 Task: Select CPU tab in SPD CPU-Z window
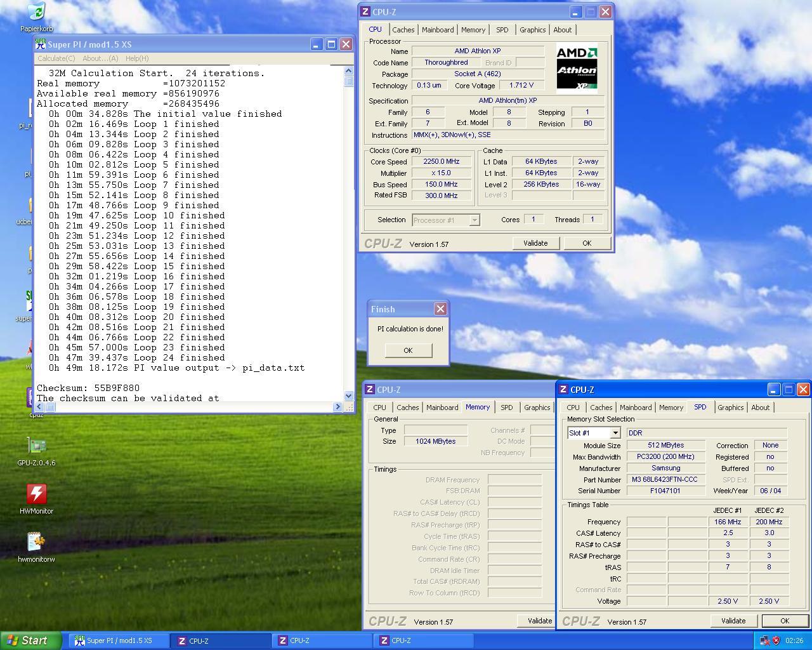click(x=573, y=408)
